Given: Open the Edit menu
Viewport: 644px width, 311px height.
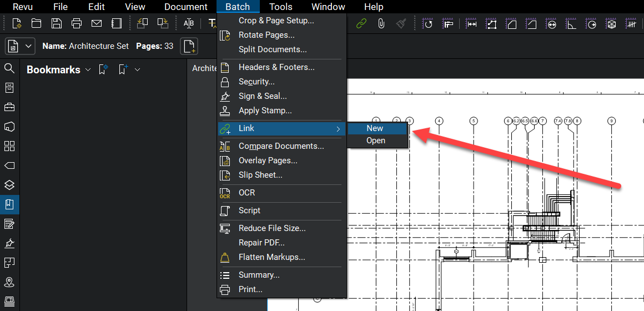Looking at the screenshot, I should point(97,7).
